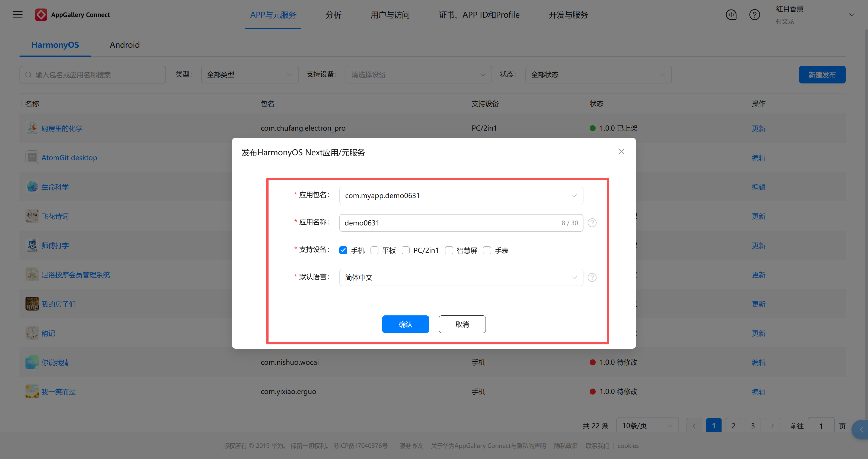Go to the next page arrow
868x459 pixels.
pos(772,426)
